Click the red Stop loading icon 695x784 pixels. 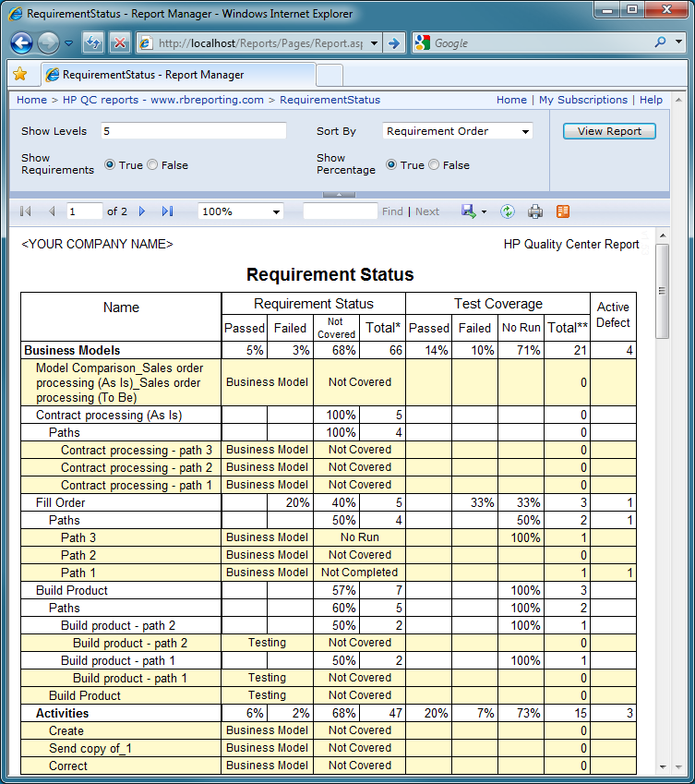point(120,43)
